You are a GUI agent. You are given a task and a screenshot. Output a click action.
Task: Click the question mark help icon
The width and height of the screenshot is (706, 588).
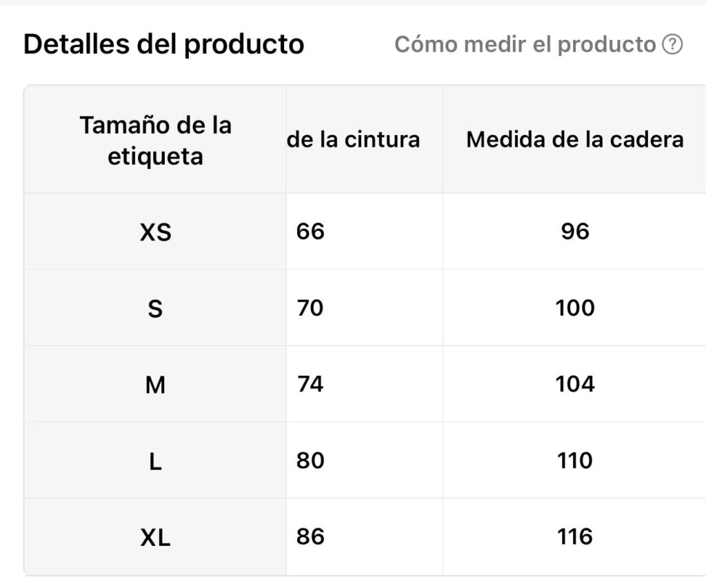[x=672, y=44]
